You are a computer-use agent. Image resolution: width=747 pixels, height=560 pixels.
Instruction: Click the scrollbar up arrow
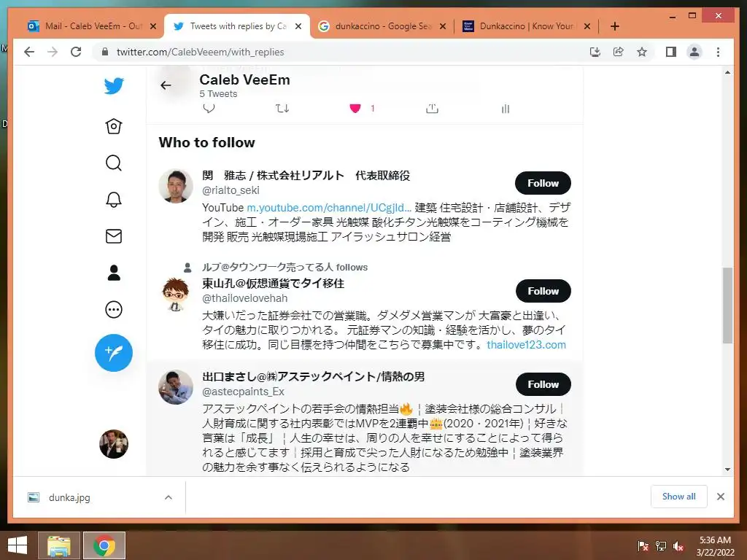(727, 72)
